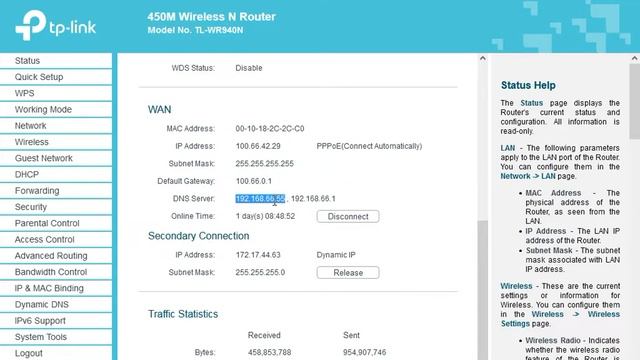Click the WAN section heading
The width and height of the screenshot is (640, 360).
[x=160, y=110]
